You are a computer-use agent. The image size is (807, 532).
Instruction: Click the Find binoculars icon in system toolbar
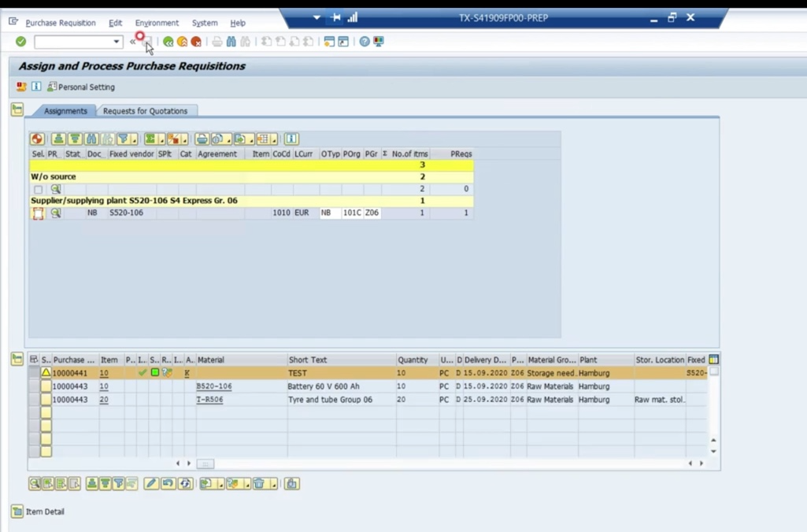(231, 42)
